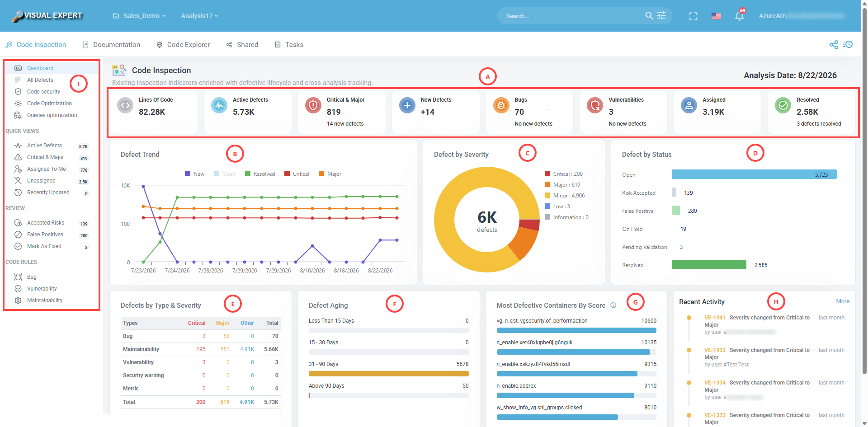The height and width of the screenshot is (427, 868).
Task: Switch to the Code Explorer tab
Action: [x=183, y=45]
